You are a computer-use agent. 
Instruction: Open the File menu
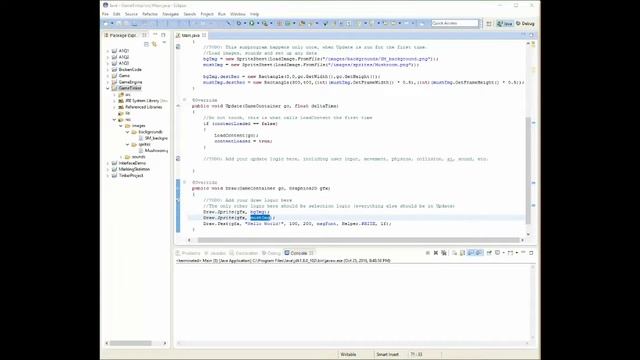105,14
